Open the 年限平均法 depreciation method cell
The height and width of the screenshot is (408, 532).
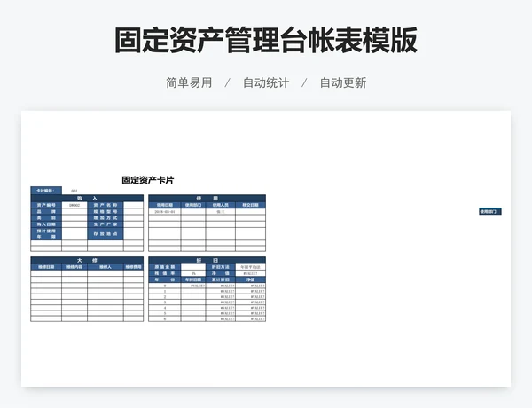[250, 267]
